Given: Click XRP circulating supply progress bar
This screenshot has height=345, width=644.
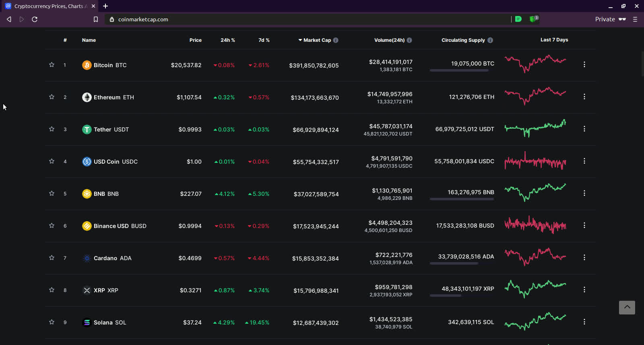Looking at the screenshot, I should click(462, 296).
